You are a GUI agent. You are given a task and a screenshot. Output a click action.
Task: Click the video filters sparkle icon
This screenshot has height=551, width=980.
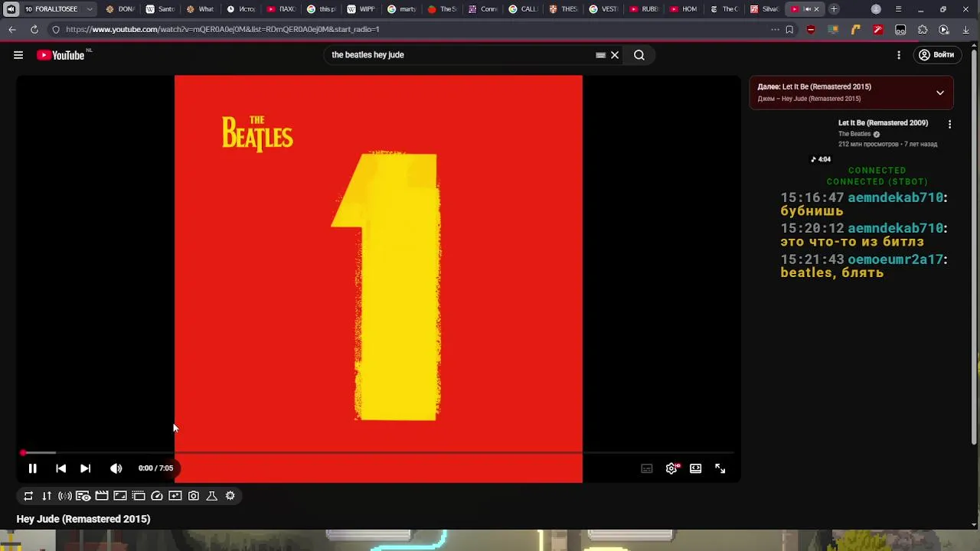pyautogui.click(x=175, y=496)
